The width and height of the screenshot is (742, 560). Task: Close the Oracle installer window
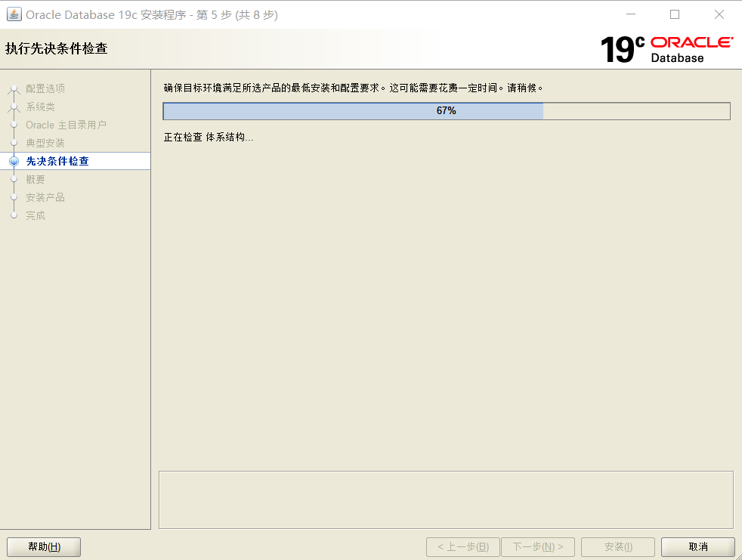719,14
